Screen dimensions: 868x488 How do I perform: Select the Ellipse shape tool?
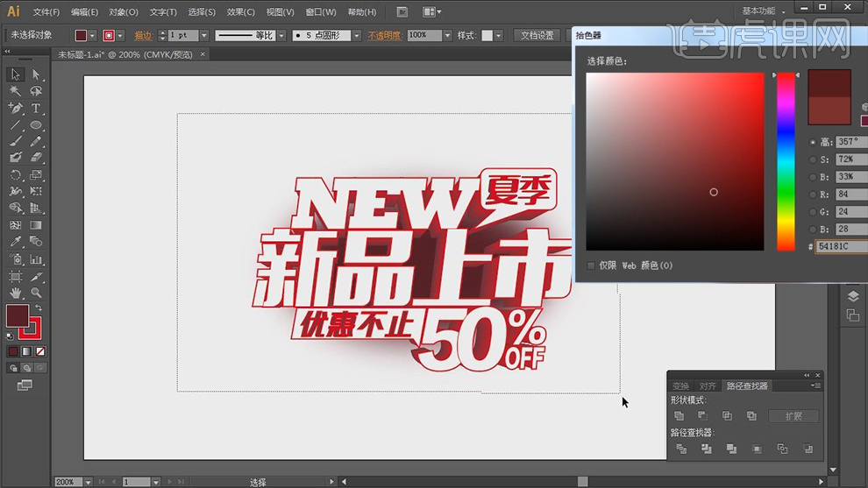36,125
